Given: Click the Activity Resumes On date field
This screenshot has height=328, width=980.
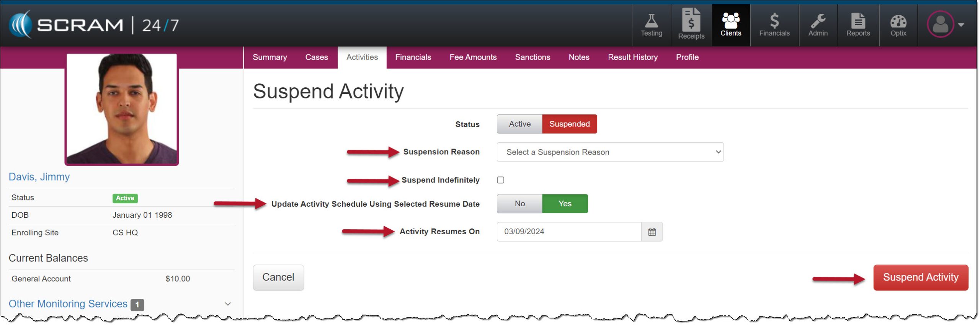Looking at the screenshot, I should click(568, 232).
